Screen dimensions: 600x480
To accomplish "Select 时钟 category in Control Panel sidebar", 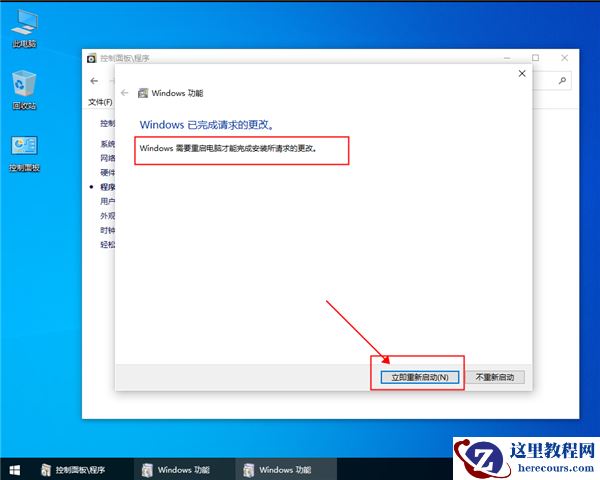I will [108, 230].
